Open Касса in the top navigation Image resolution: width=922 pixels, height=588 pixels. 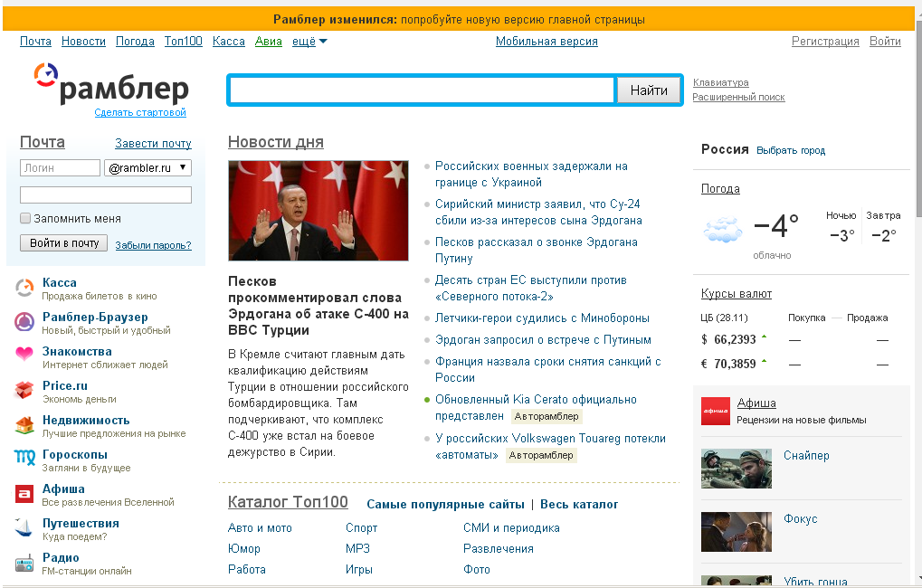229,42
